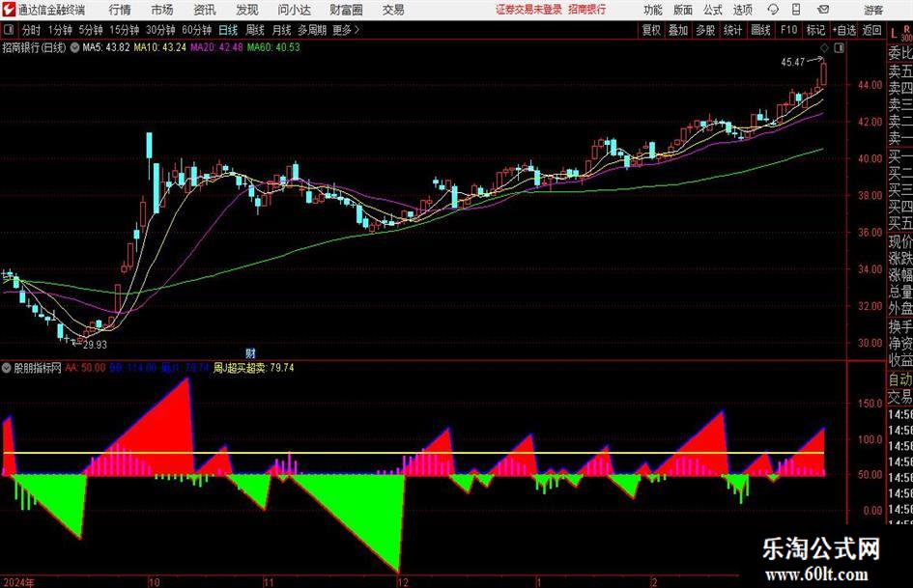Click month 12 marker on time axis

click(x=402, y=582)
